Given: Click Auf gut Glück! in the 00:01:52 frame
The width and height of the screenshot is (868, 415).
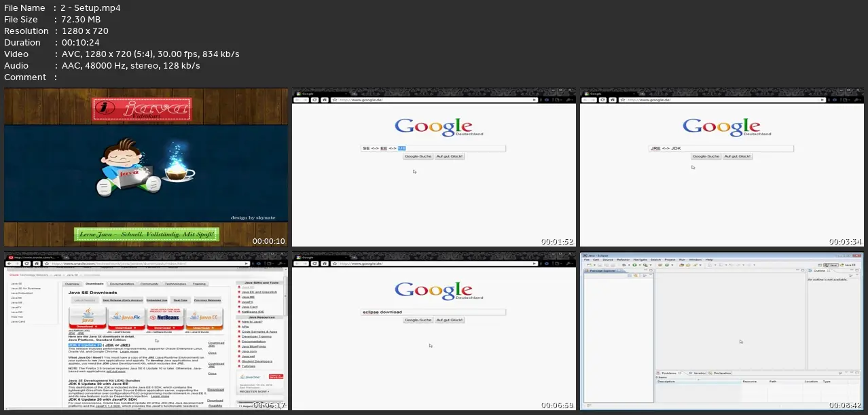Looking at the screenshot, I should coord(450,156).
